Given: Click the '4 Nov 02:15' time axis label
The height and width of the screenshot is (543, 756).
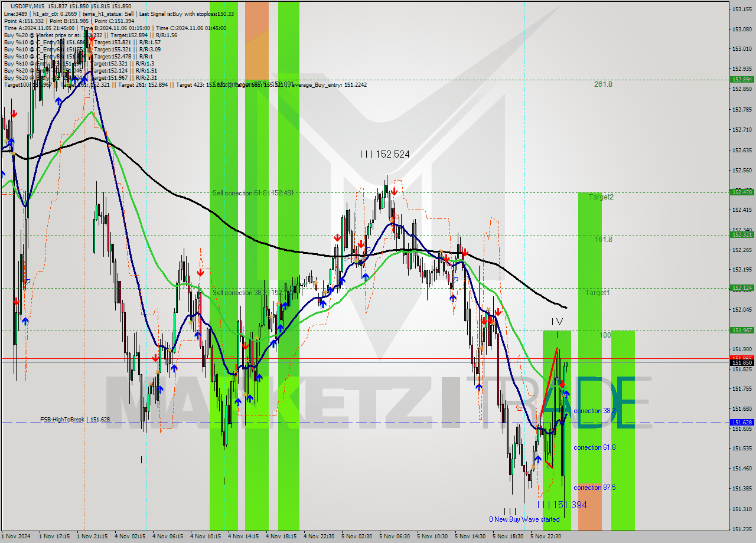Looking at the screenshot, I should click(x=129, y=537).
